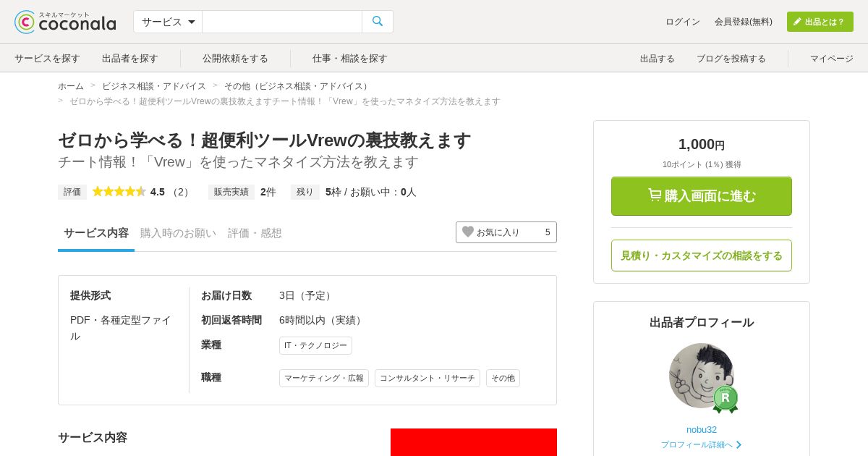Screen dimensions: 868x456
Task: Click the 4.5 rating score text
Action: [x=158, y=192]
